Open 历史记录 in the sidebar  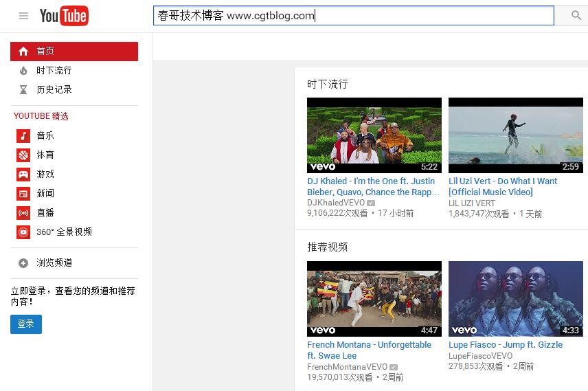click(x=54, y=90)
